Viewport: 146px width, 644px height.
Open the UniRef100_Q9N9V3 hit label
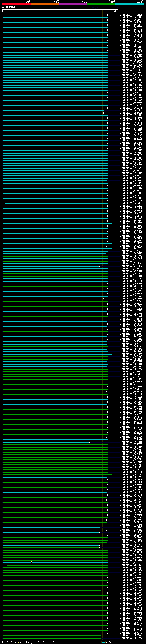point(131,244)
